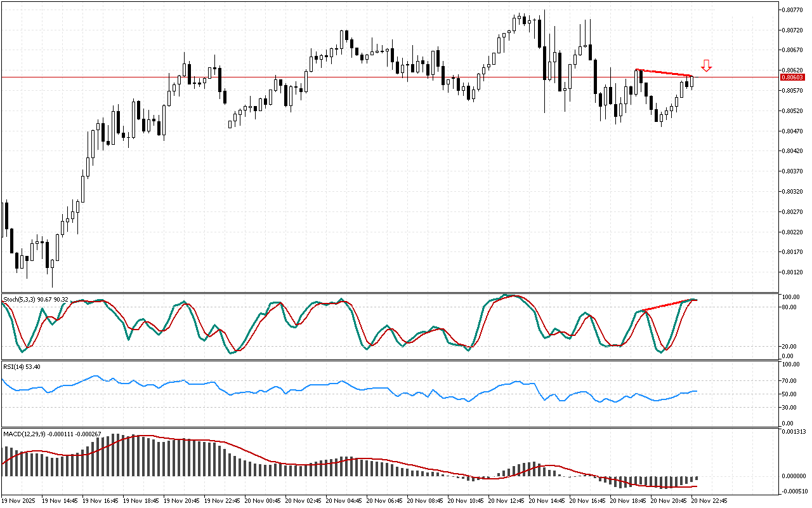This screenshot has width=812, height=508.
Task: Click the last candle on the price chart
Action: pyautogui.click(x=692, y=81)
